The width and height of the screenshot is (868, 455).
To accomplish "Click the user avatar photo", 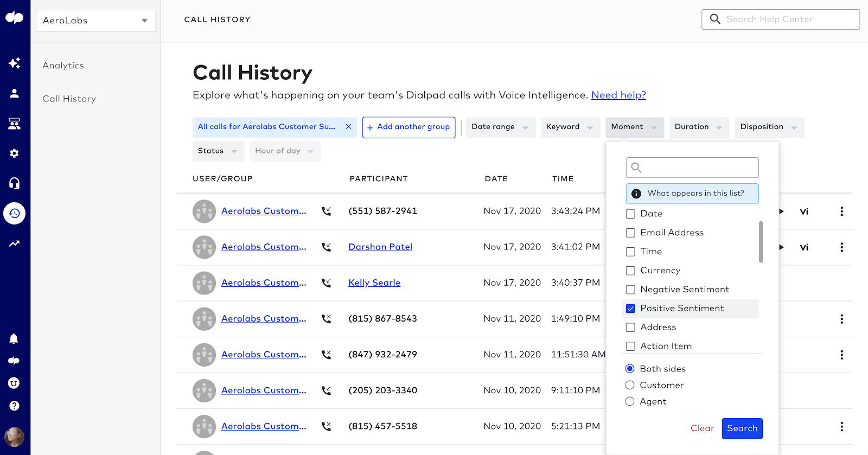I will (x=14, y=437).
